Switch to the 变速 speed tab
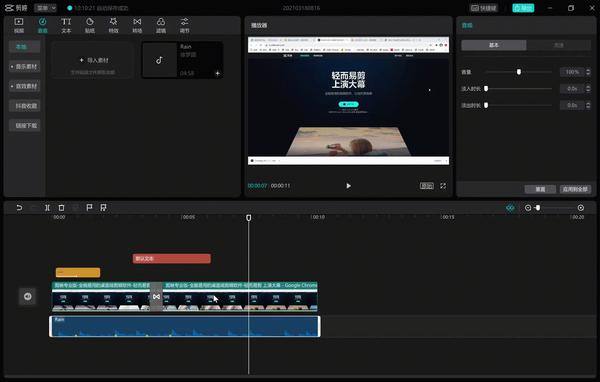600x382 pixels. [x=559, y=45]
